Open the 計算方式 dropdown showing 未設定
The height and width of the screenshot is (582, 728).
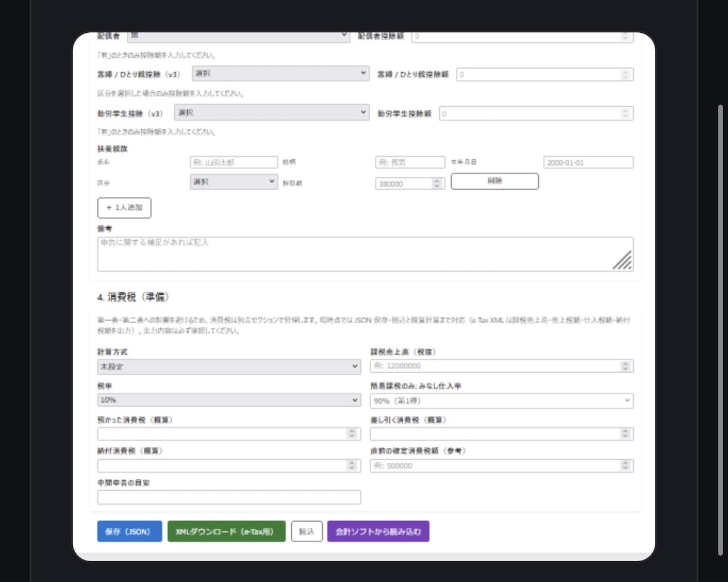(x=229, y=367)
